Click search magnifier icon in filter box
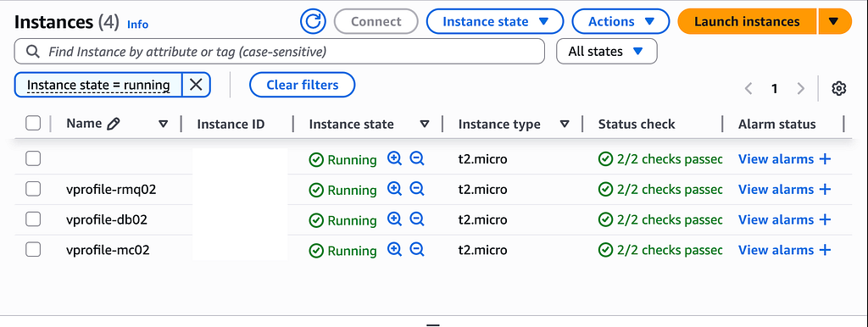 click(x=33, y=52)
